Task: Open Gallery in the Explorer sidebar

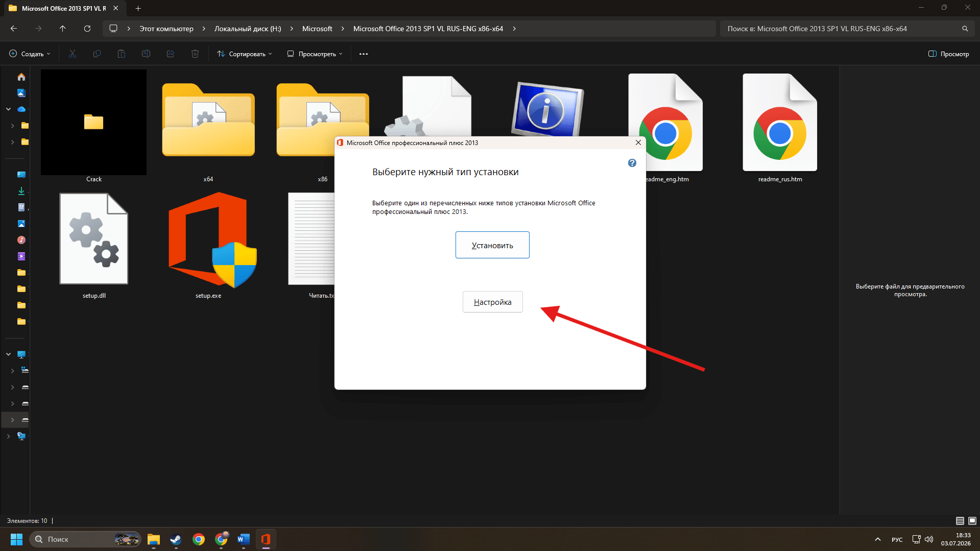Action: [21, 93]
